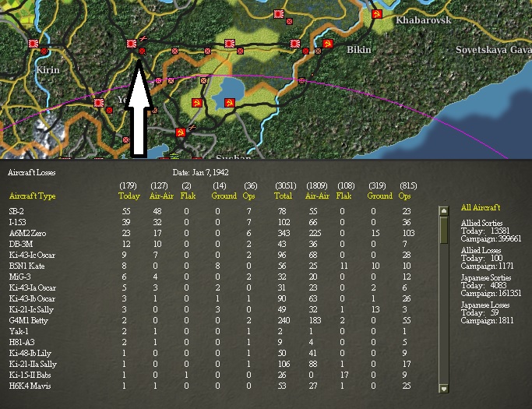Select the Ki-43-Ic Oscar row

210,255
